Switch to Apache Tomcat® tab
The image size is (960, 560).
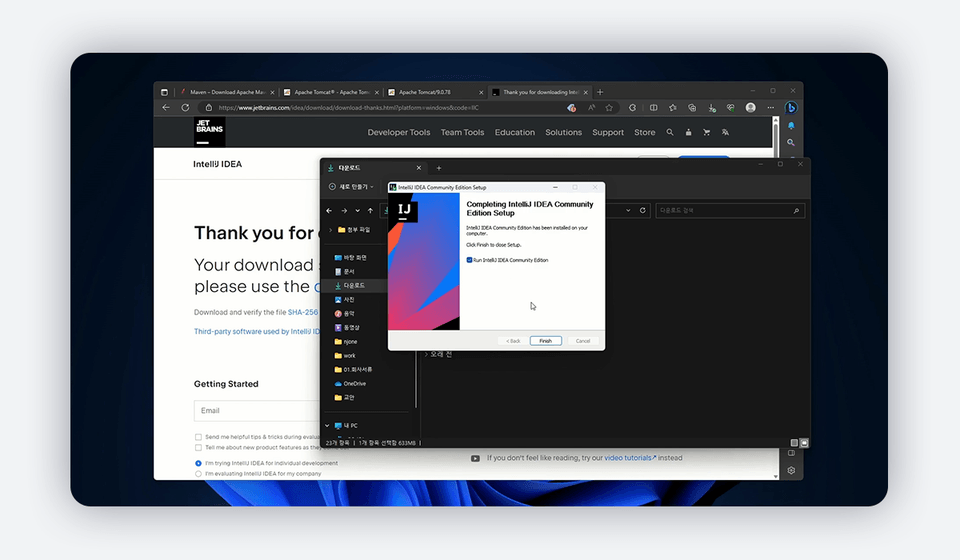click(x=331, y=92)
